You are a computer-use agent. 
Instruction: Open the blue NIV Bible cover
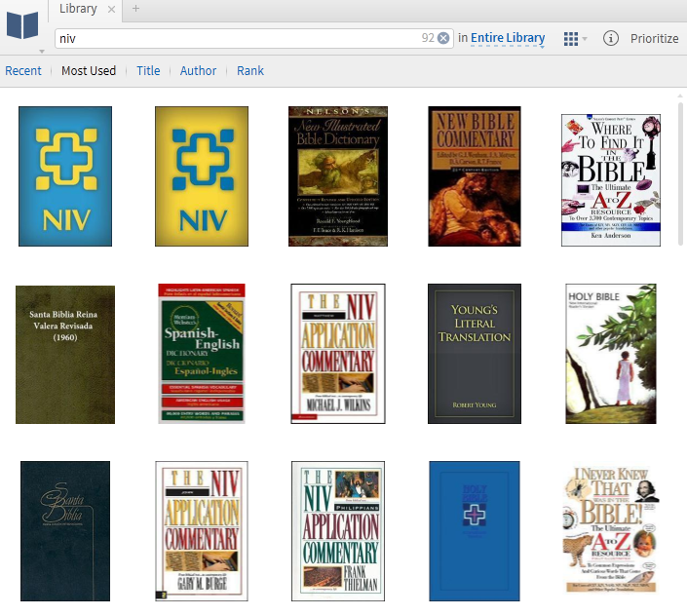pyautogui.click(x=65, y=176)
